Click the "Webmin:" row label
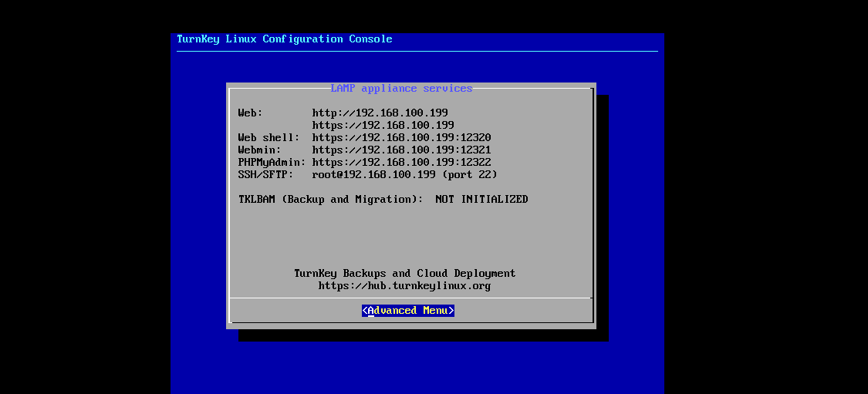 pyautogui.click(x=259, y=150)
